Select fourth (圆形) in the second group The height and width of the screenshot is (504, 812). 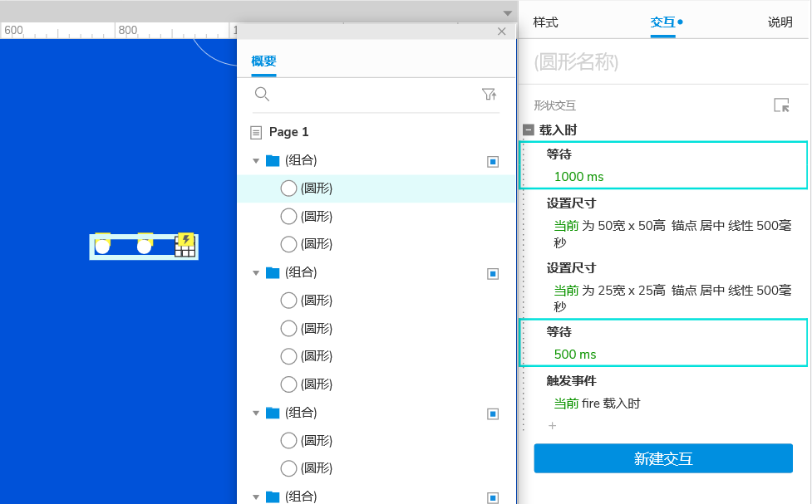[376, 384]
